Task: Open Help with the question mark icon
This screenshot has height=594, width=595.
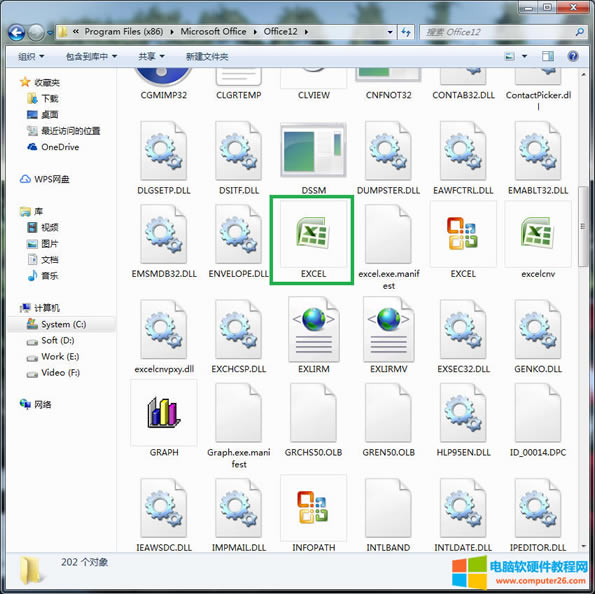Action: [x=573, y=57]
